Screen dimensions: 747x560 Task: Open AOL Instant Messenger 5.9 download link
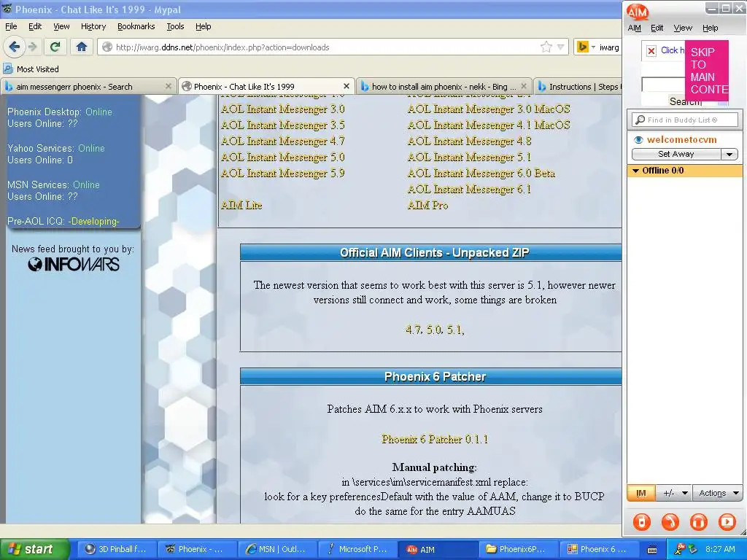click(x=282, y=174)
